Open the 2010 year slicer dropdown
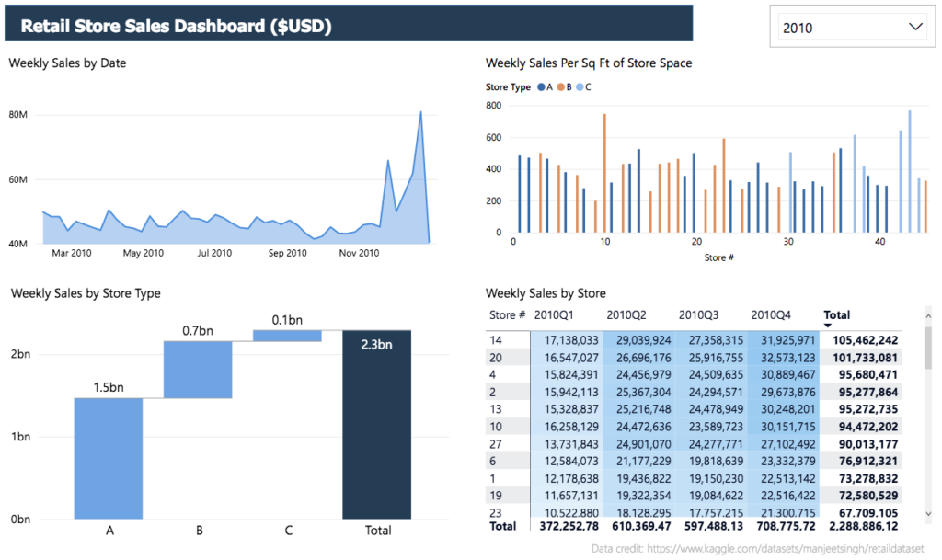The width and height of the screenshot is (942, 560). pos(851,28)
